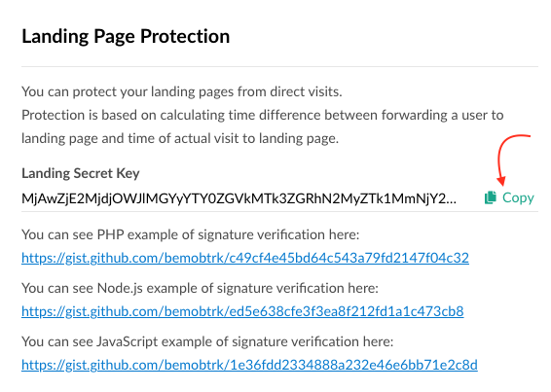551x392 pixels.
Task: Click the green clipboard copy icon
Action: (x=491, y=197)
